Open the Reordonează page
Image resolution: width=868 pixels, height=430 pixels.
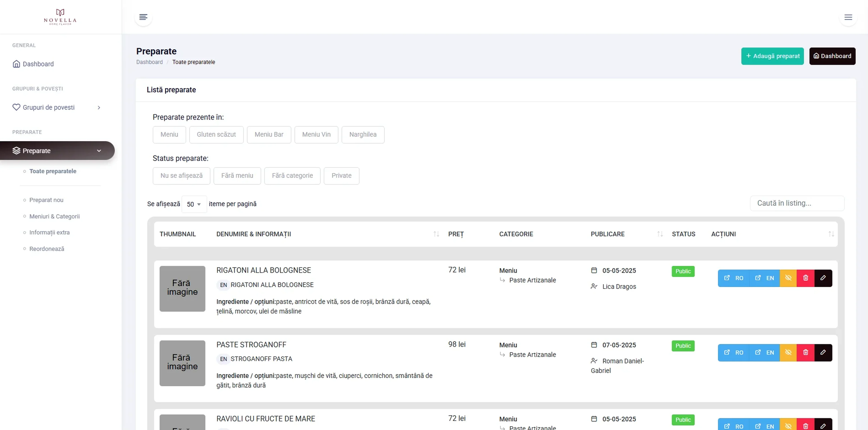(x=46, y=249)
